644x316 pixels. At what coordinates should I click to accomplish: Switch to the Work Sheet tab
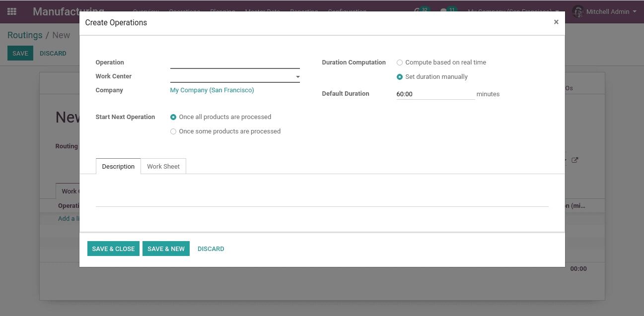tap(163, 166)
